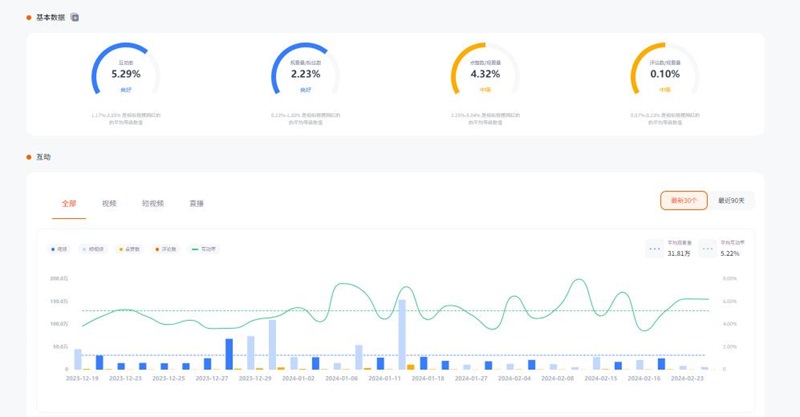This screenshot has height=417, width=800.
Task: Click the copy icon beside 基本数据
Action: coord(75,18)
